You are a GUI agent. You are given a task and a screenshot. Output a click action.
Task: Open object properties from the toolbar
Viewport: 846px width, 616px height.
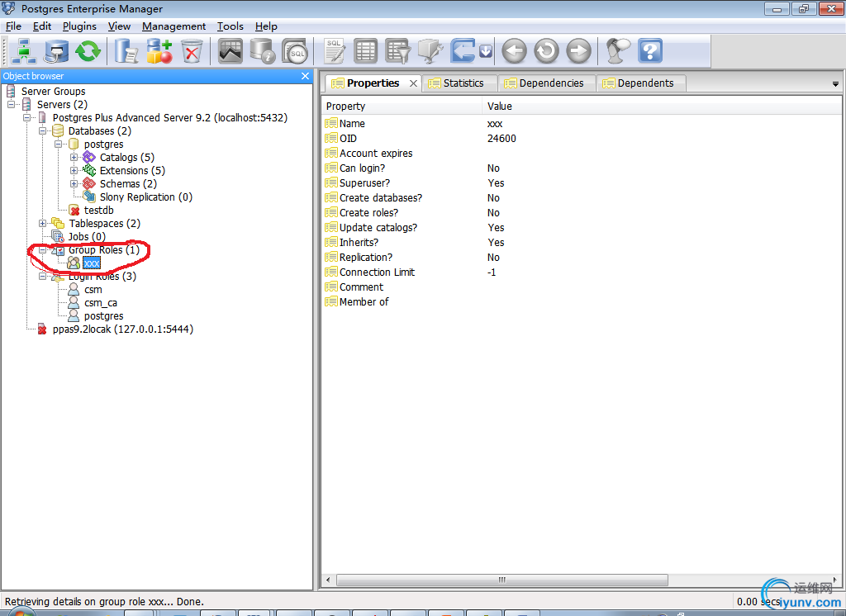click(x=126, y=51)
